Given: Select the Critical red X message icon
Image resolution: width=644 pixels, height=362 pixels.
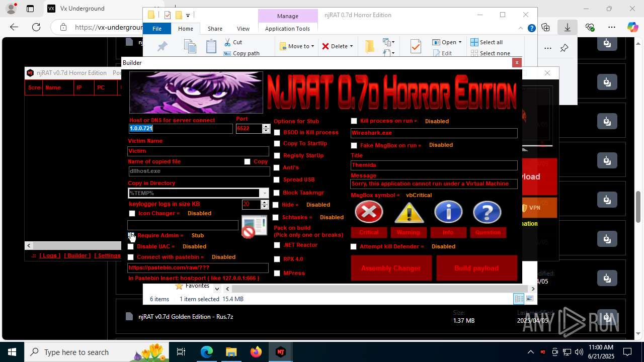Looking at the screenshot, I should 369,212.
